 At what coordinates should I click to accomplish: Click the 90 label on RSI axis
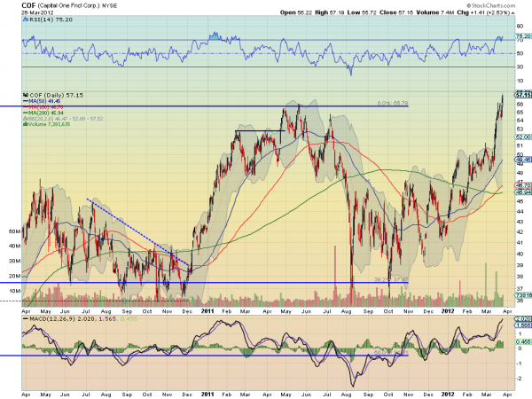click(x=520, y=27)
